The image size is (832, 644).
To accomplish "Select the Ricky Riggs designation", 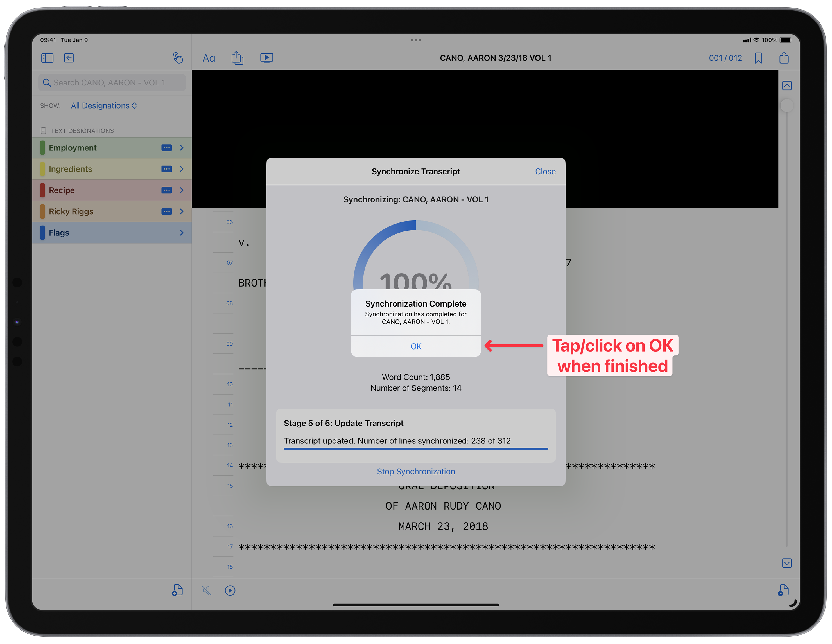I will [71, 211].
